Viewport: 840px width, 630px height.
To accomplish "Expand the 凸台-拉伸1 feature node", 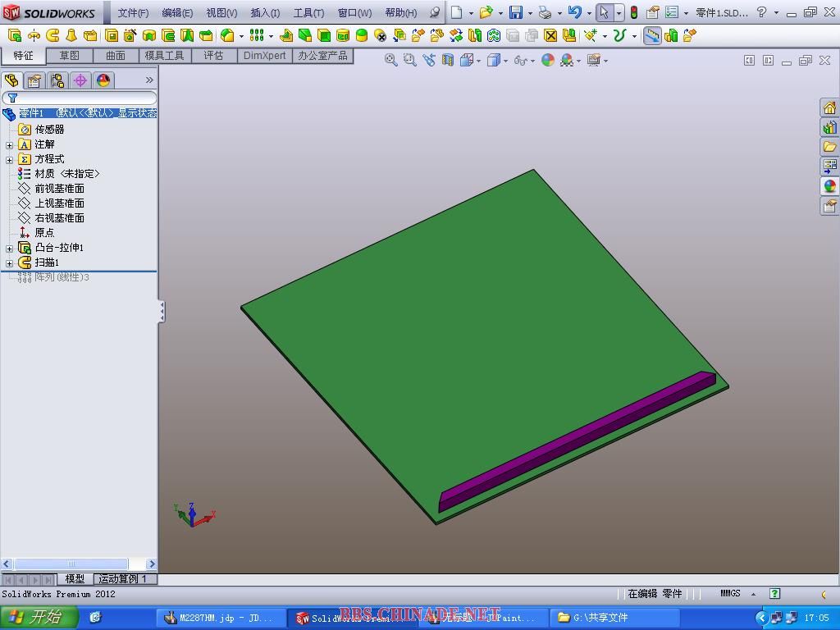I will coord(10,248).
